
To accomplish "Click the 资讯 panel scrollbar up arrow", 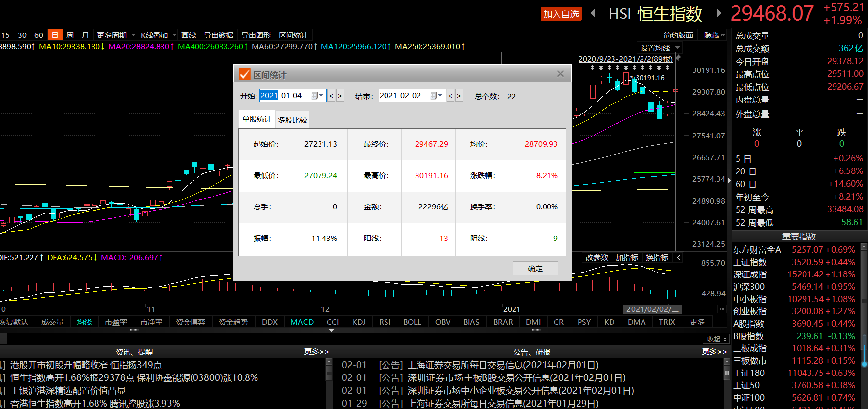I will pos(329,362).
